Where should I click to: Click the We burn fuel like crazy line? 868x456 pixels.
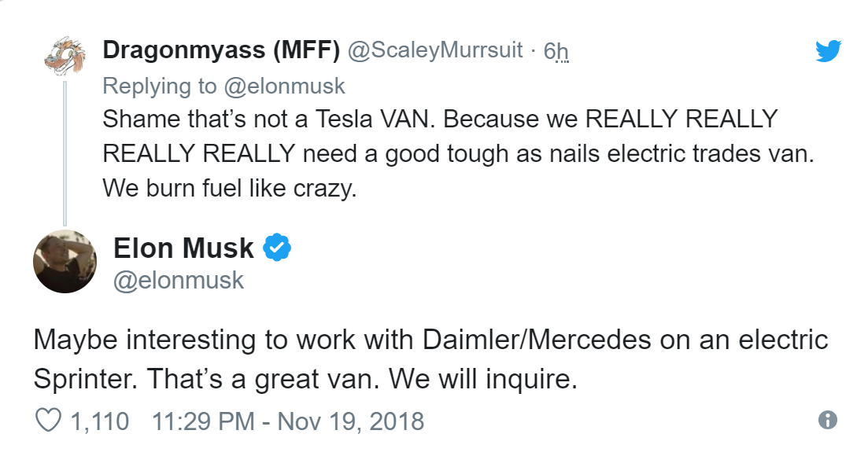230,189
